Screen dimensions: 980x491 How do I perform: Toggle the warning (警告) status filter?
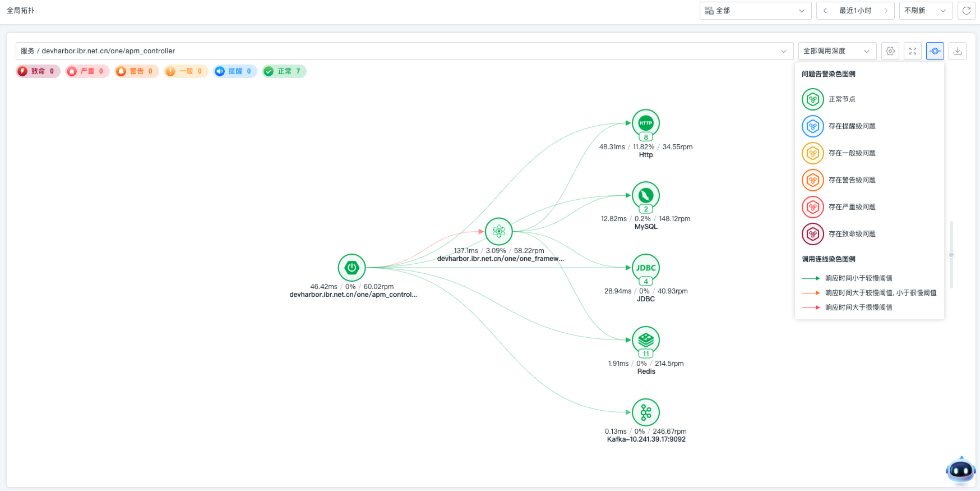[136, 71]
